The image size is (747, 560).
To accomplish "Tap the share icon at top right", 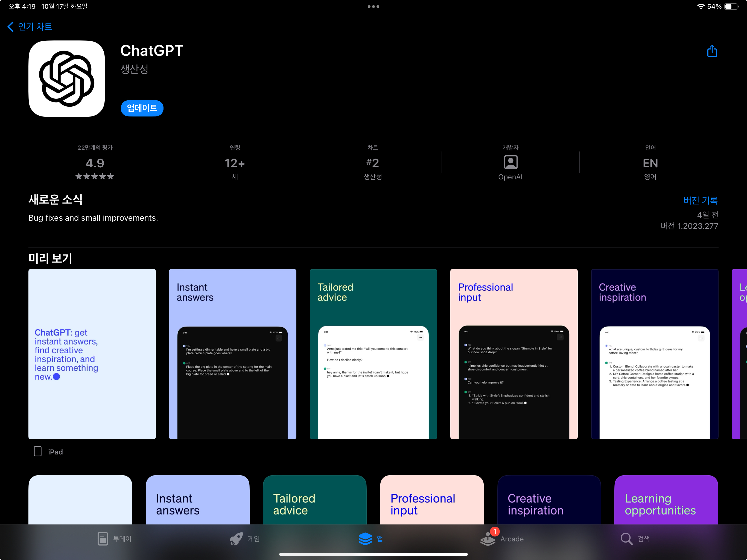I will [x=711, y=51].
